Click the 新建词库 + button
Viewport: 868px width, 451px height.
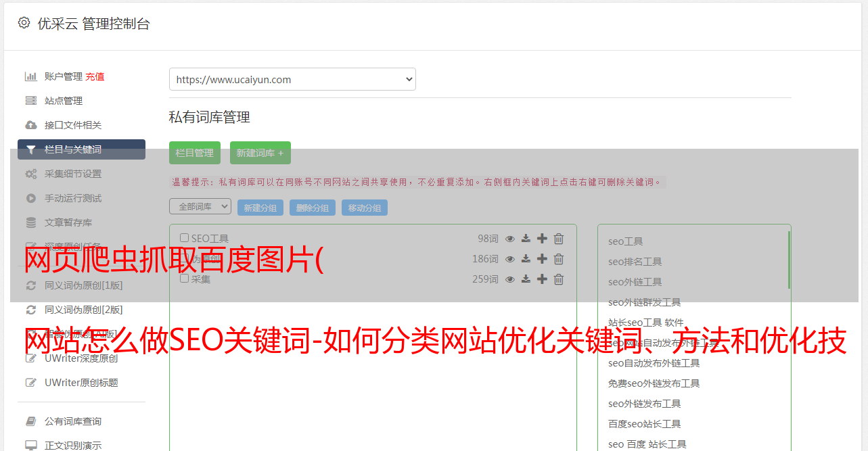[x=260, y=153]
